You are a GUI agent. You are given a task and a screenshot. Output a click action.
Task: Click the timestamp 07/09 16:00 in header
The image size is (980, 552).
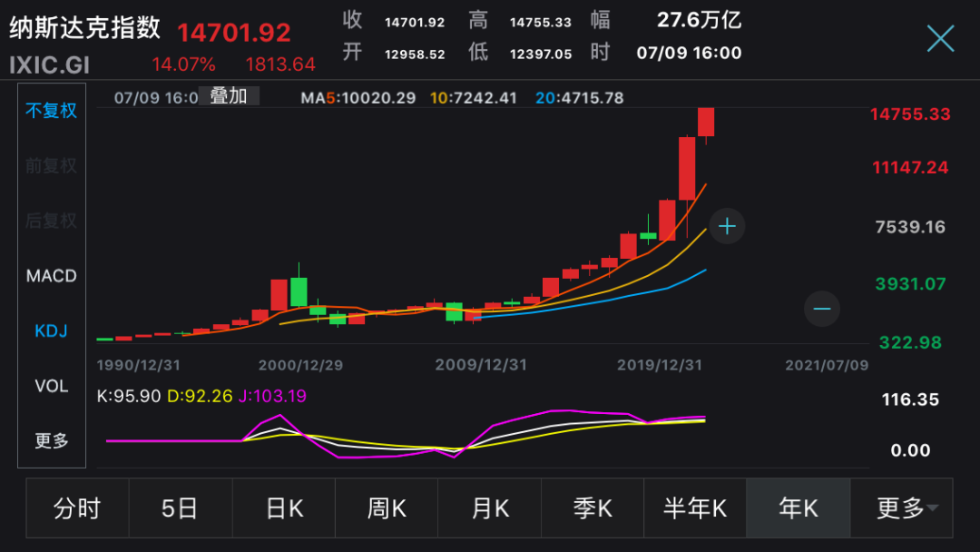pyautogui.click(x=690, y=53)
